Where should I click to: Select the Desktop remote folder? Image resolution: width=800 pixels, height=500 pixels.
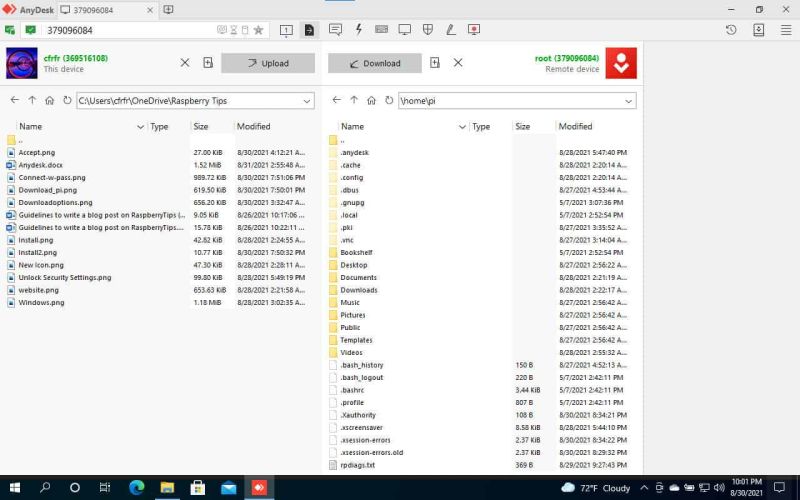tap(354, 265)
